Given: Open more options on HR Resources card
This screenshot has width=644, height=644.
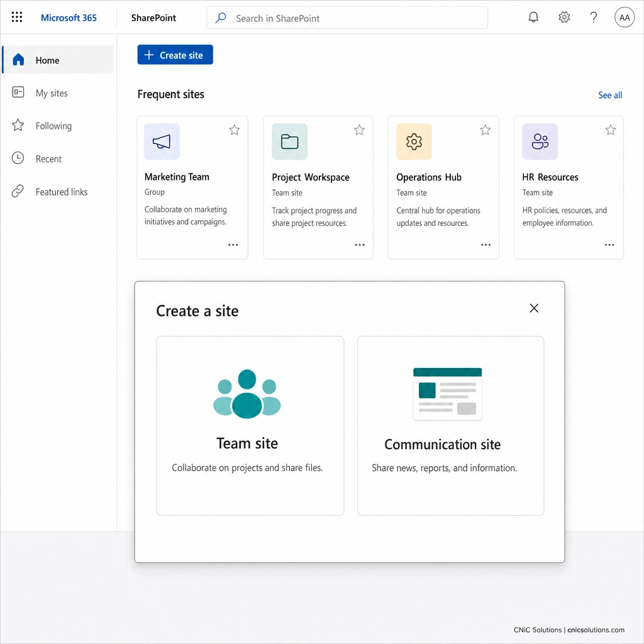Looking at the screenshot, I should tap(609, 245).
